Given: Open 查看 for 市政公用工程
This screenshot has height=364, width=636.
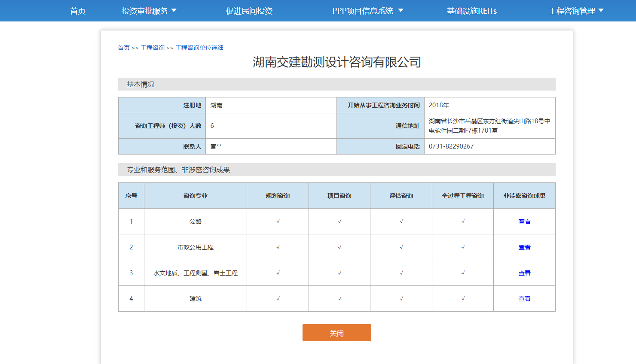Looking at the screenshot, I should [524, 247].
